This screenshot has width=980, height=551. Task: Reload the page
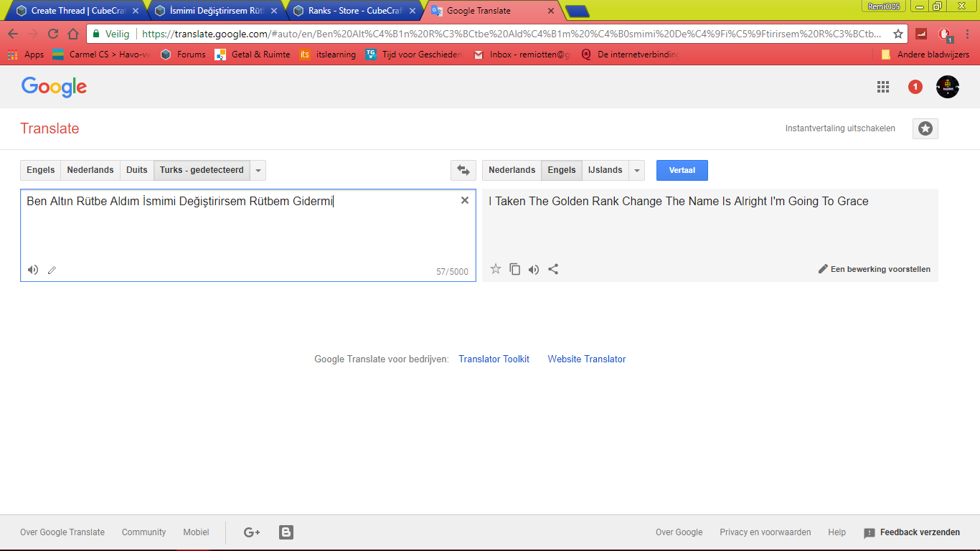(53, 34)
